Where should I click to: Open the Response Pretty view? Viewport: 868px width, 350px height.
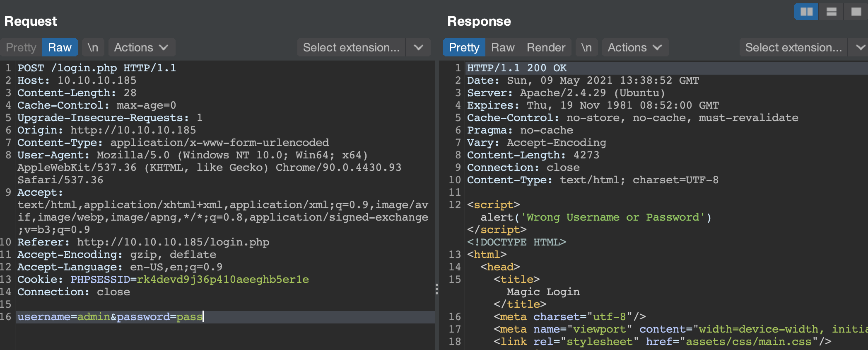(464, 47)
